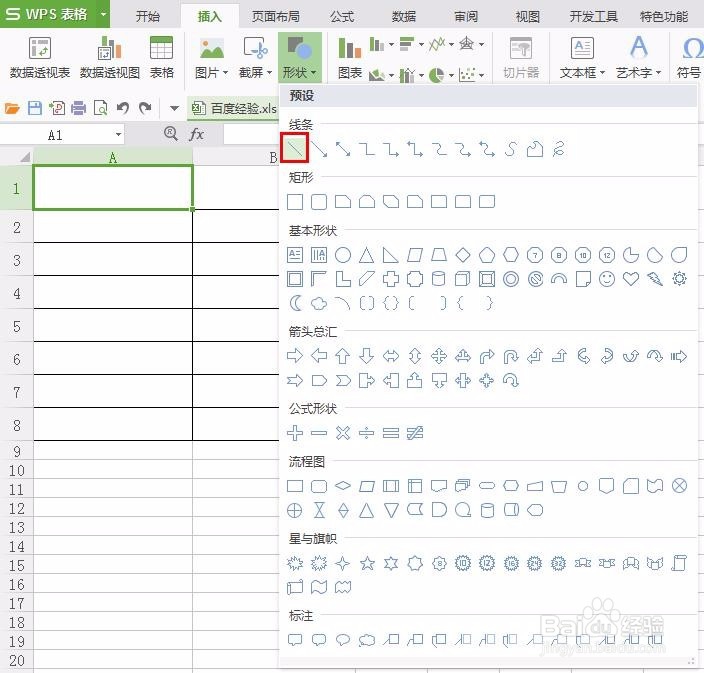Switch to the 公式 tab
704x673 pixels.
[x=342, y=17]
